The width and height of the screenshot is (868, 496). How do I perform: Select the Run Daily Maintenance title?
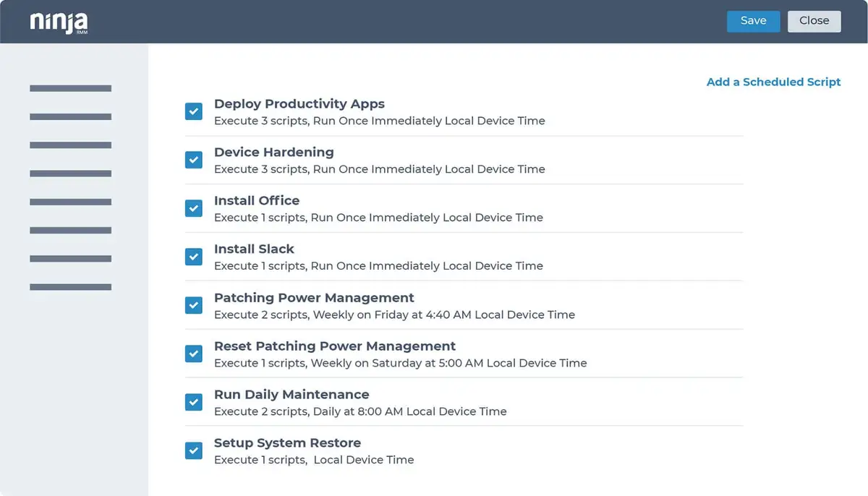coord(292,394)
